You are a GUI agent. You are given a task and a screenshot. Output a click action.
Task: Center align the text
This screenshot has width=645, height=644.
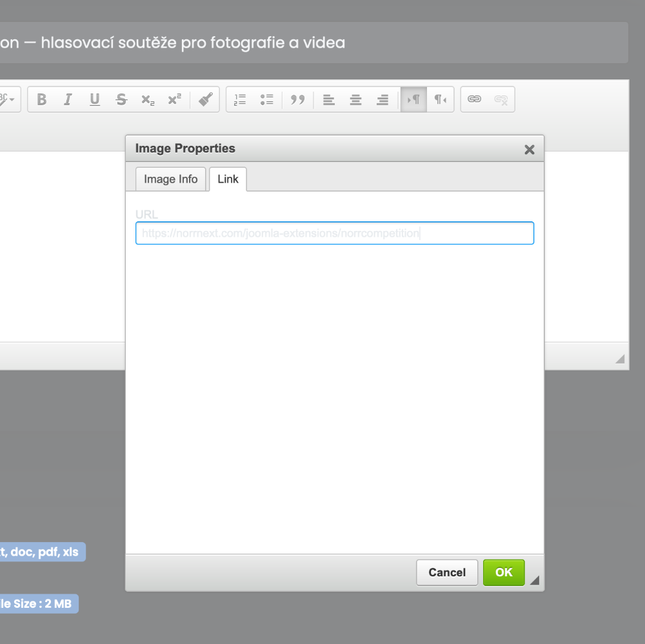coord(355,99)
